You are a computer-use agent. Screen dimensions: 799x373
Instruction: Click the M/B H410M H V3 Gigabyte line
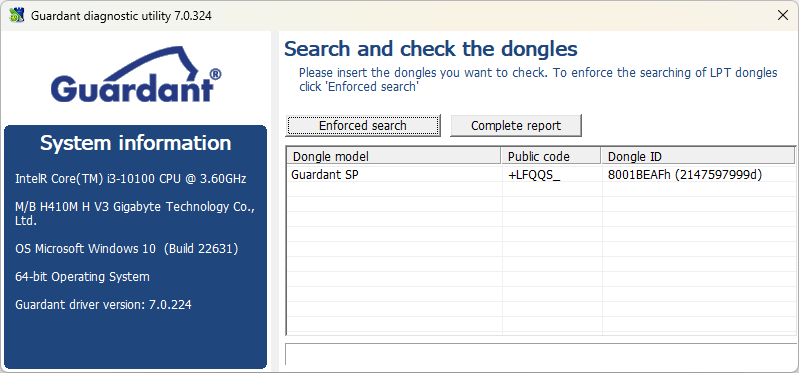135,214
